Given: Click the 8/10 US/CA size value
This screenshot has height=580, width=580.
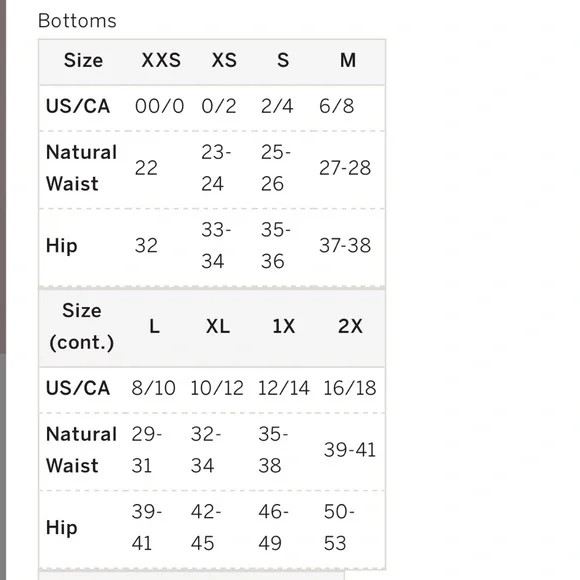Looking at the screenshot, I should click(x=154, y=388).
